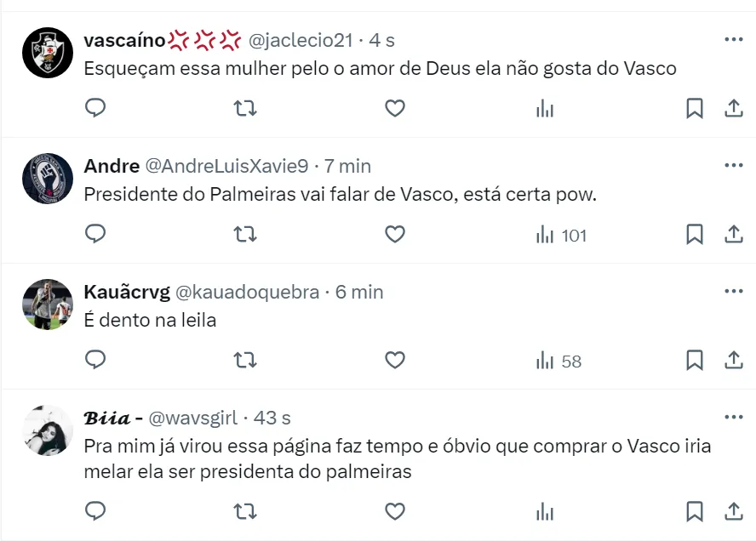Viewport: 756px width, 541px height.
Task: Open more options on vascaíno's tweet
Action: click(x=733, y=40)
